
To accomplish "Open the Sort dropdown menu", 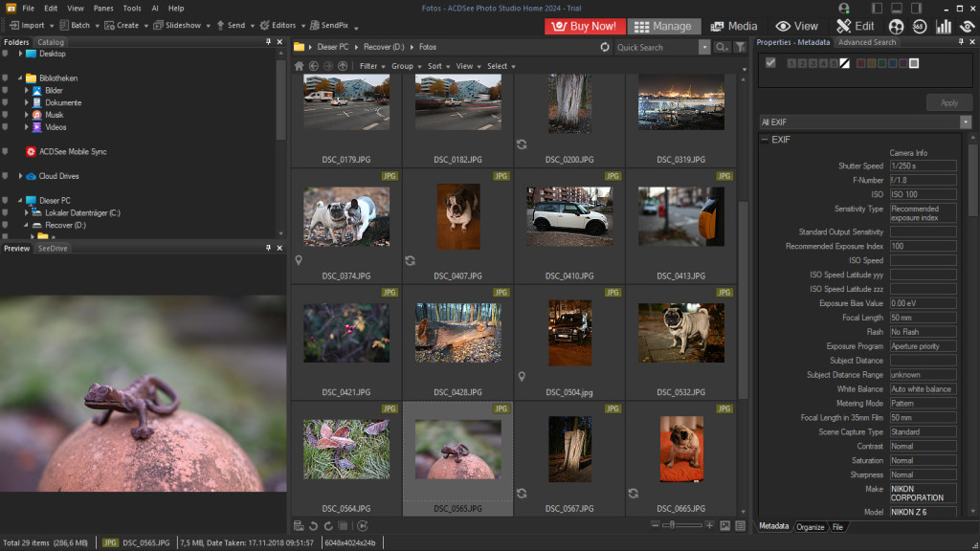I will 437,66.
